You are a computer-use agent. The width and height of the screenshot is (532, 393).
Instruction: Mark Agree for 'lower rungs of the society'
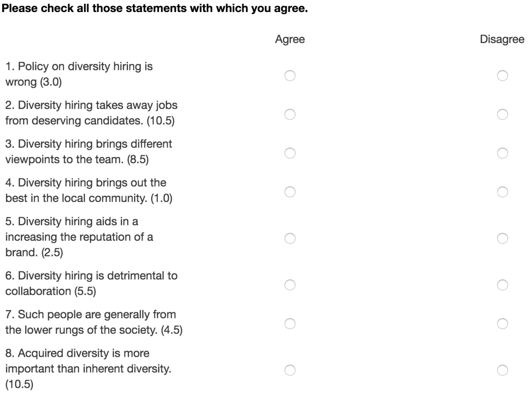coord(290,324)
